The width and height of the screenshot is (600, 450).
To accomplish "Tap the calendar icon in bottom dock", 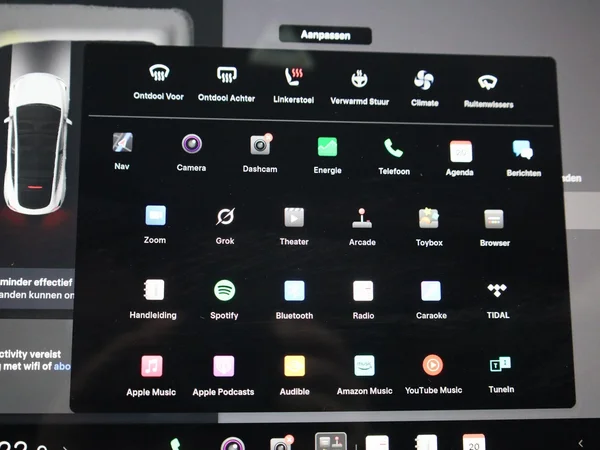I will click(474, 442).
